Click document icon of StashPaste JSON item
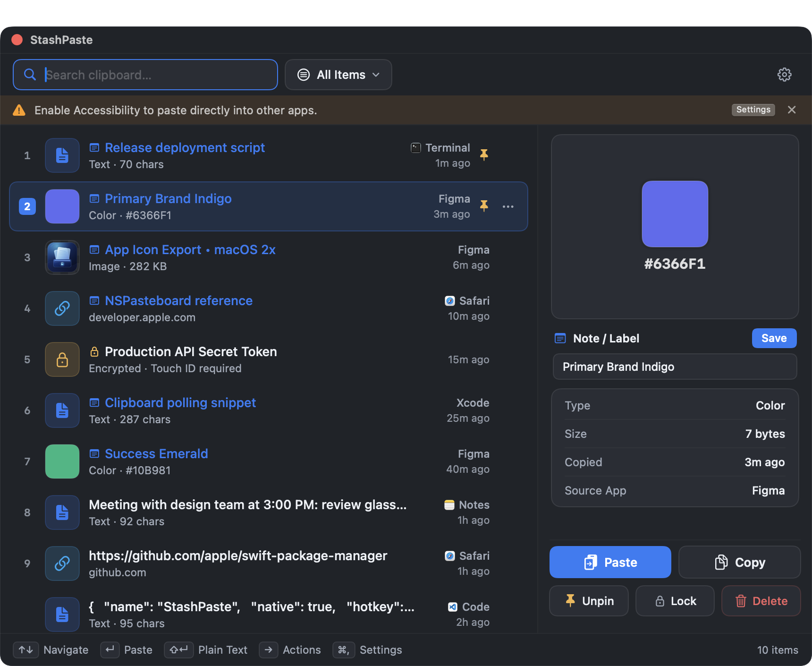812x666 pixels. click(62, 615)
